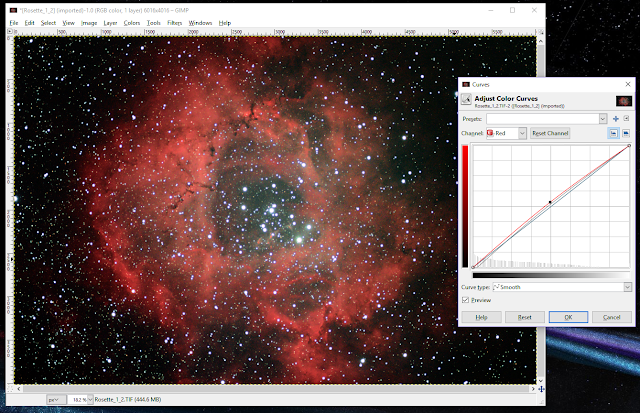Click quick mask toggle at bottom-left of canvas

(10, 389)
